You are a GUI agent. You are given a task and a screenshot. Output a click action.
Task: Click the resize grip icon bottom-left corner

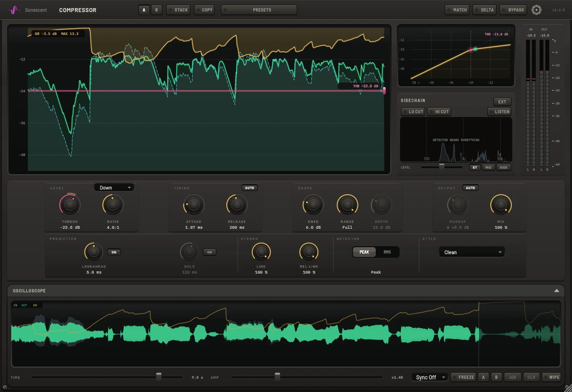4,387
